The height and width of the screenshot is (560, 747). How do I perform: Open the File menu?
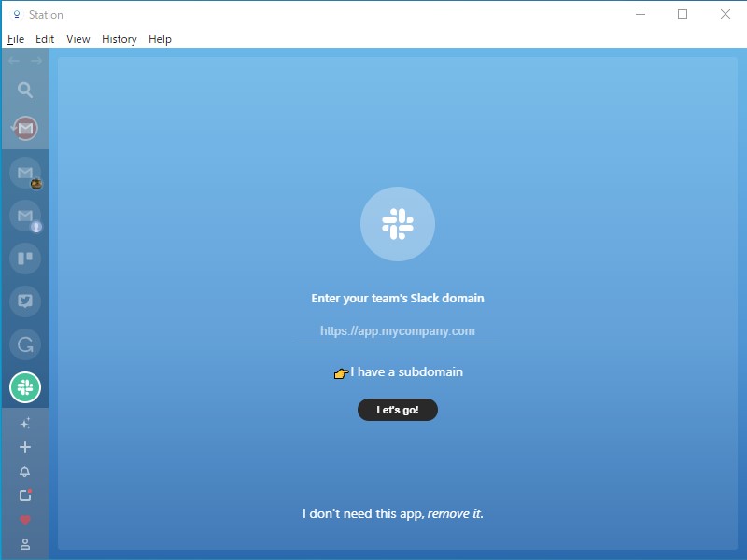[x=16, y=39]
